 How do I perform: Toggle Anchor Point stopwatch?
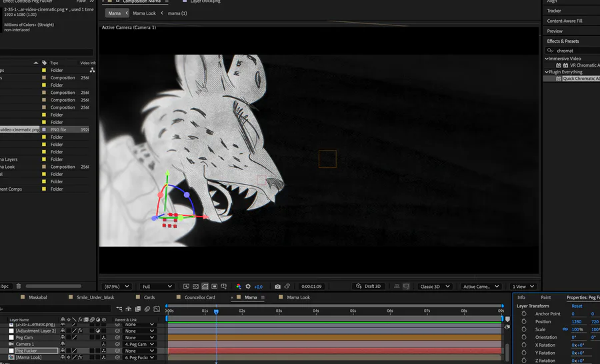[x=524, y=314]
